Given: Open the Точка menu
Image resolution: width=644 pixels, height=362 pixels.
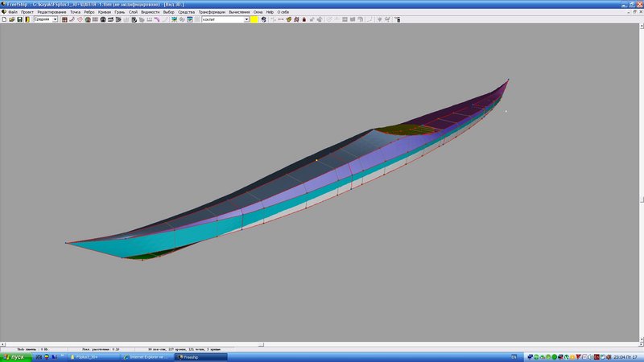Looking at the screenshot, I should pyautogui.click(x=75, y=12).
